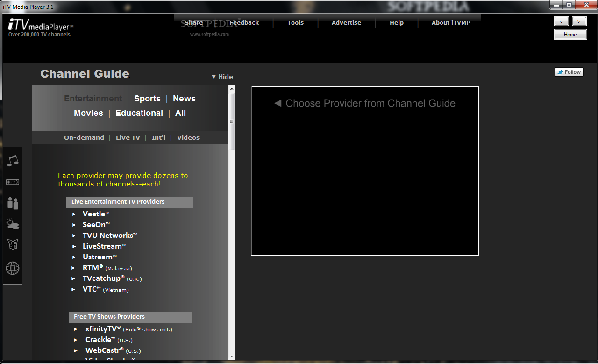
Task: Click Channel Guide scrollbar up arrow
Action: pyautogui.click(x=231, y=88)
